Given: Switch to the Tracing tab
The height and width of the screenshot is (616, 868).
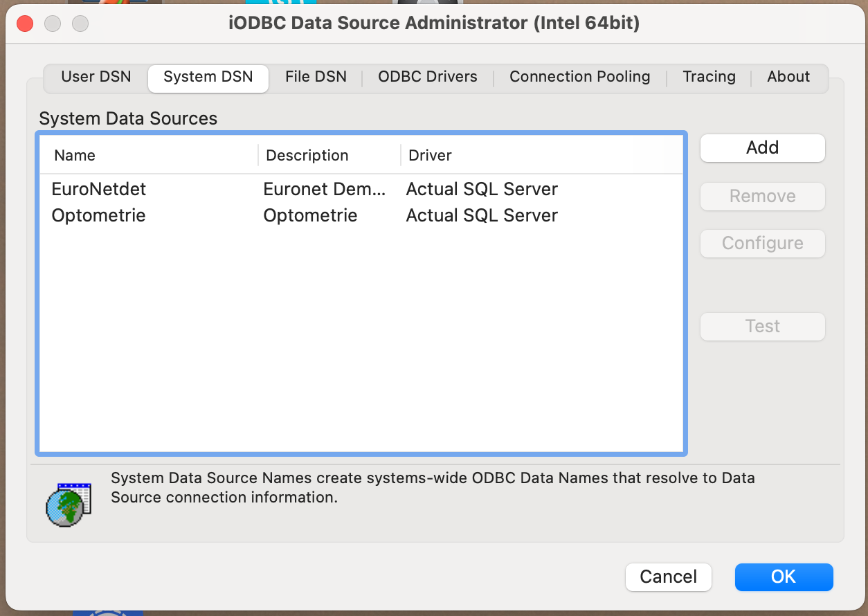Looking at the screenshot, I should (709, 77).
